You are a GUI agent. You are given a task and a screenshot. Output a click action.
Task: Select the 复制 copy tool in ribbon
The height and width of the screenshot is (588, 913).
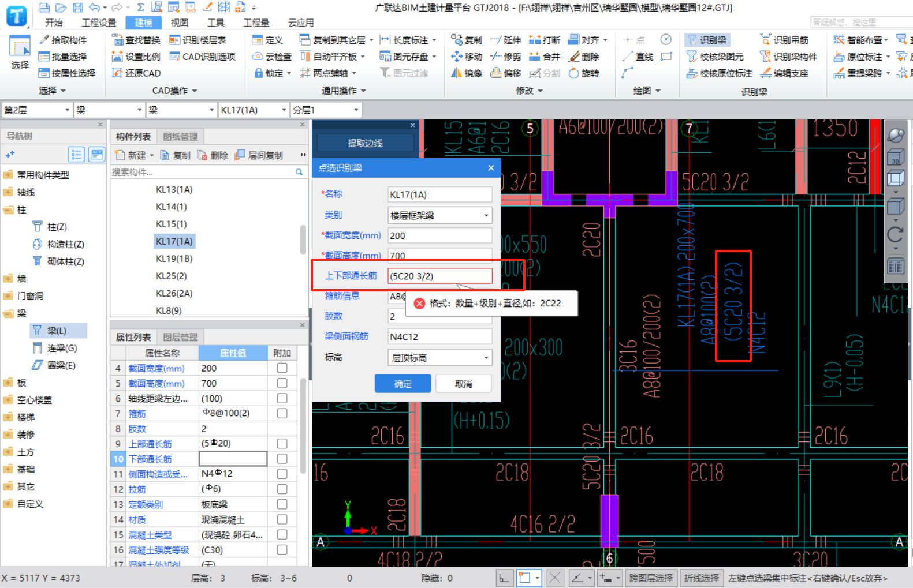467,40
